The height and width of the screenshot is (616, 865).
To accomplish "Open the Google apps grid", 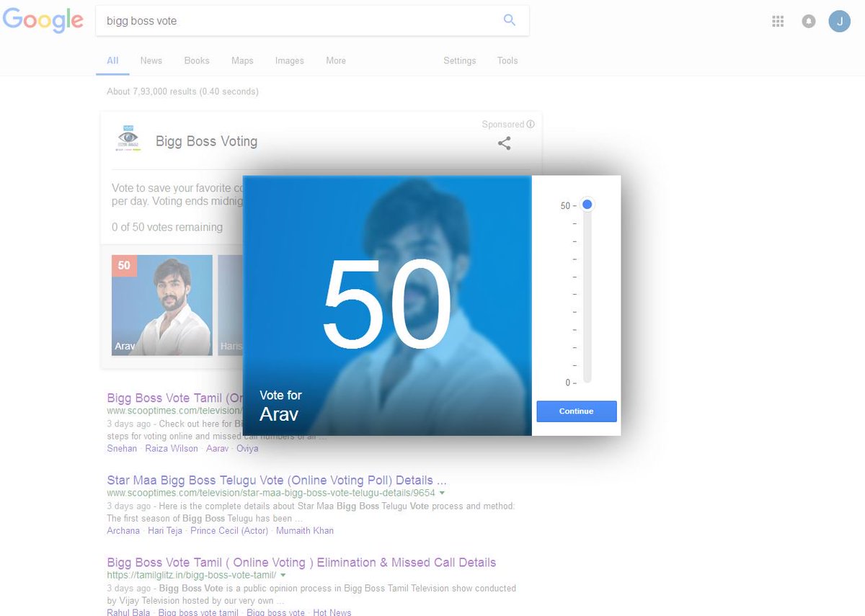I will 778,21.
